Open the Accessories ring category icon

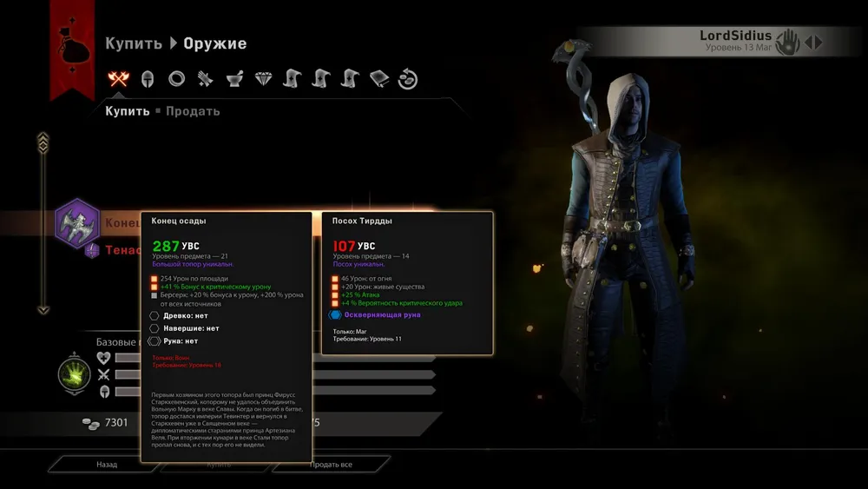[x=176, y=79]
